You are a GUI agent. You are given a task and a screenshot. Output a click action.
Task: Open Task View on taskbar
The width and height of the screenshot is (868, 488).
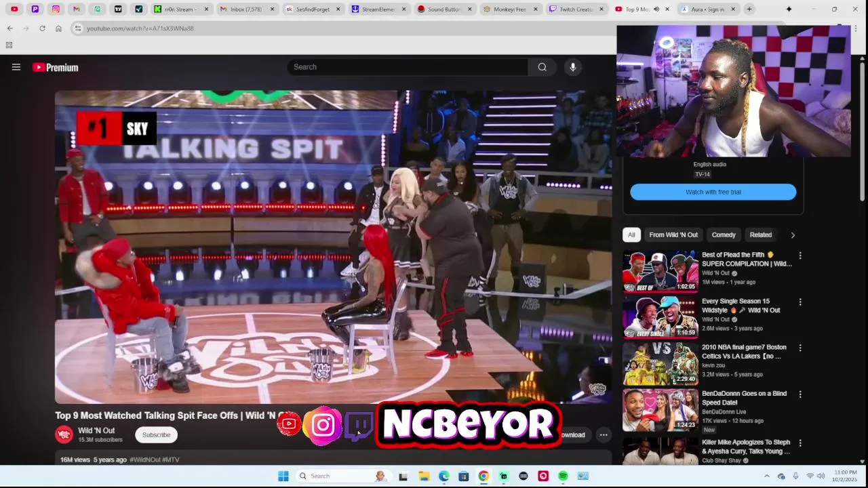click(403, 476)
